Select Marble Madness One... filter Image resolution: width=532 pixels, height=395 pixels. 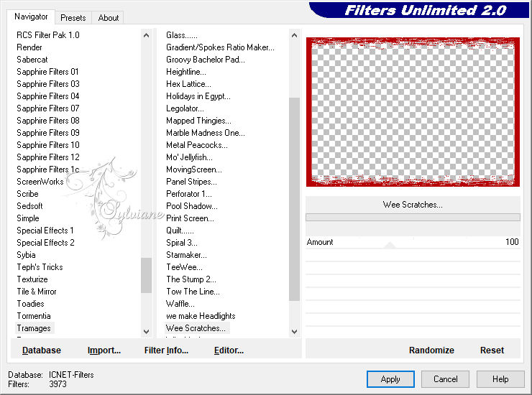206,133
